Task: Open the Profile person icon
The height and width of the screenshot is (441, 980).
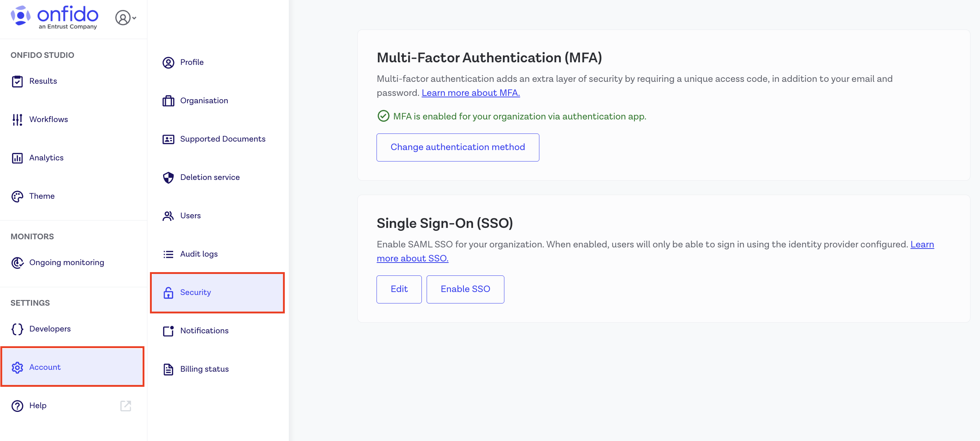Action: click(x=168, y=62)
